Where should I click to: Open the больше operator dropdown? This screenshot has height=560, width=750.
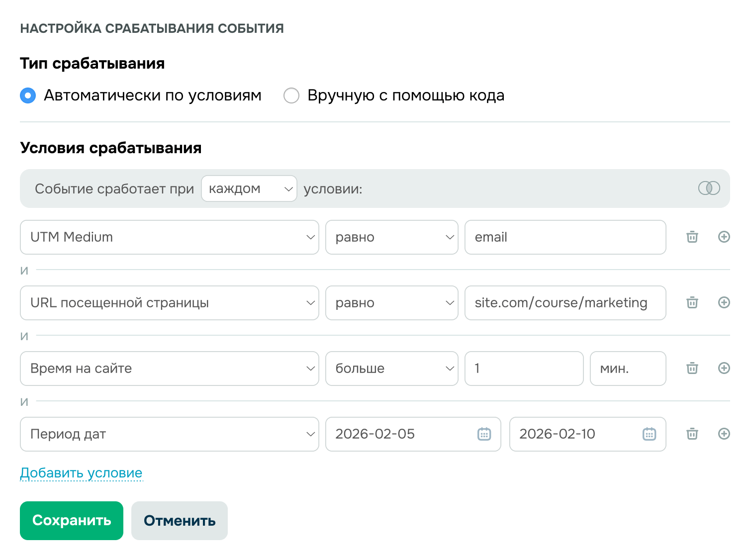point(391,369)
